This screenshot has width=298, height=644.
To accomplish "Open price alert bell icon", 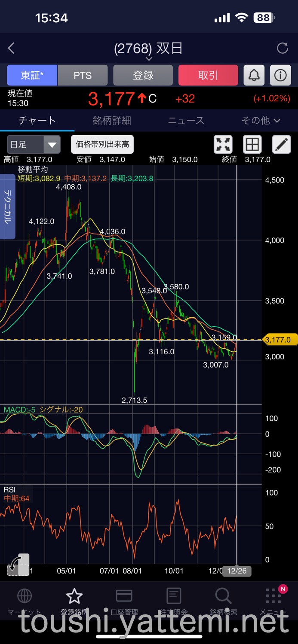I will [254, 76].
